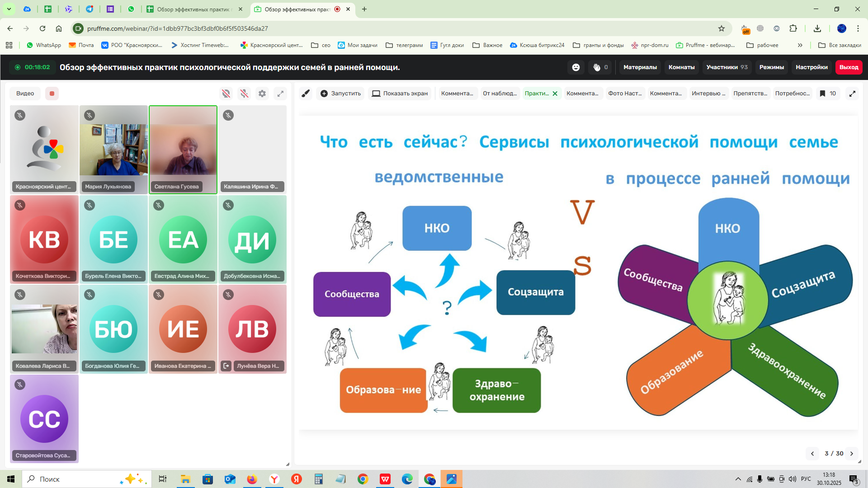Image resolution: width=868 pixels, height=488 pixels.
Task: Open the browser downloads icon
Action: (817, 28)
